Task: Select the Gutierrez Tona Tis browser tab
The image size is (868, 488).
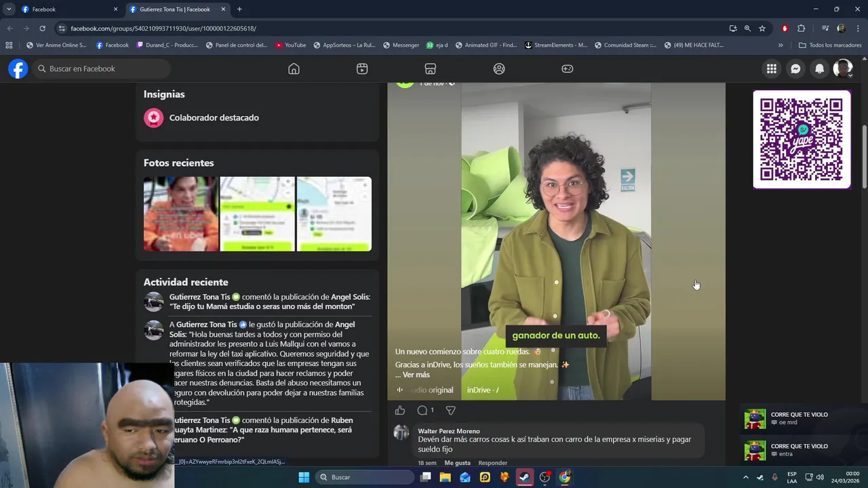Action: tap(173, 9)
